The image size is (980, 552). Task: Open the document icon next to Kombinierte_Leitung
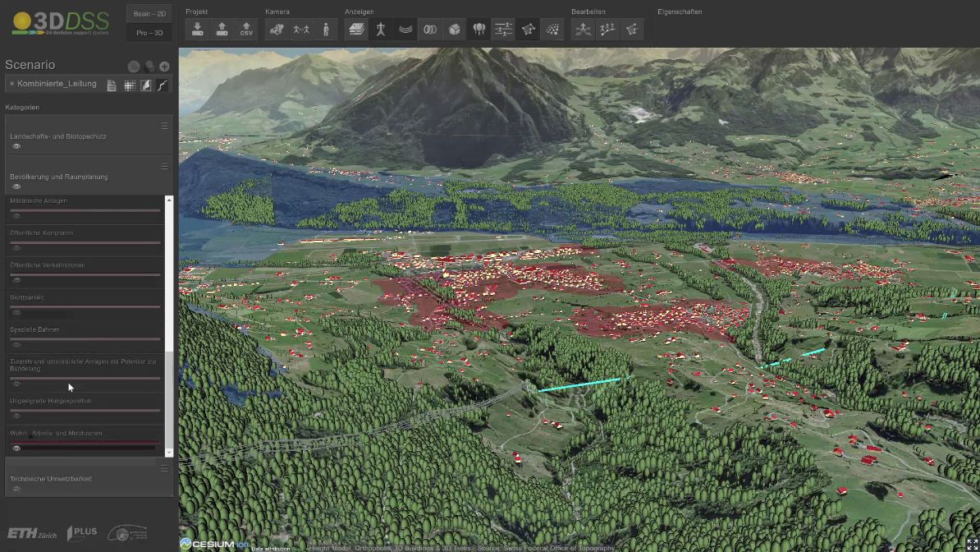(x=112, y=85)
